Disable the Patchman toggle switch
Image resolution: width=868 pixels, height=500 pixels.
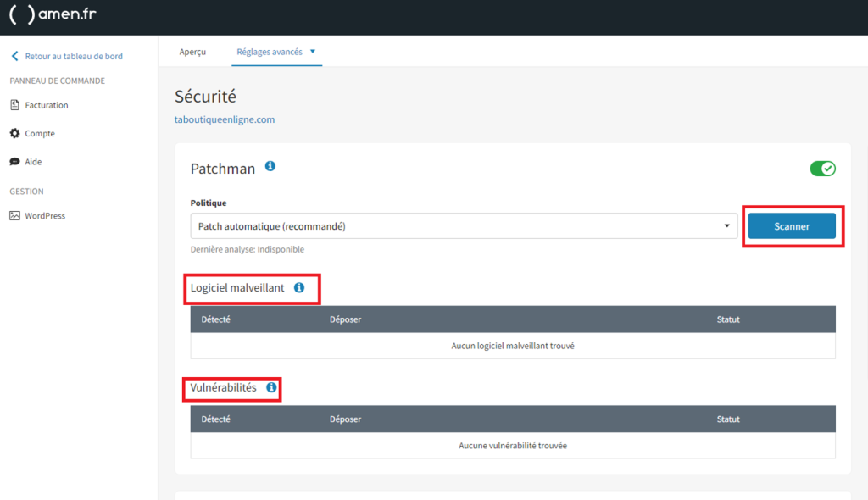pos(822,169)
